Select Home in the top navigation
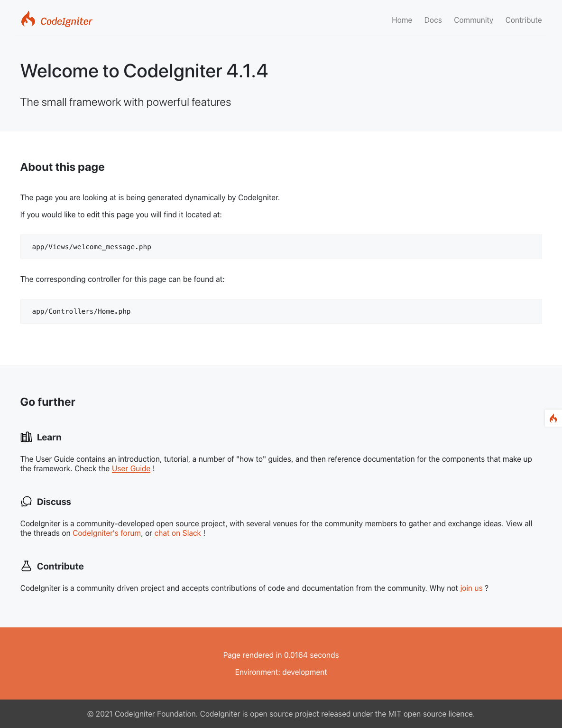Screen dimensions: 562x728 (402, 20)
